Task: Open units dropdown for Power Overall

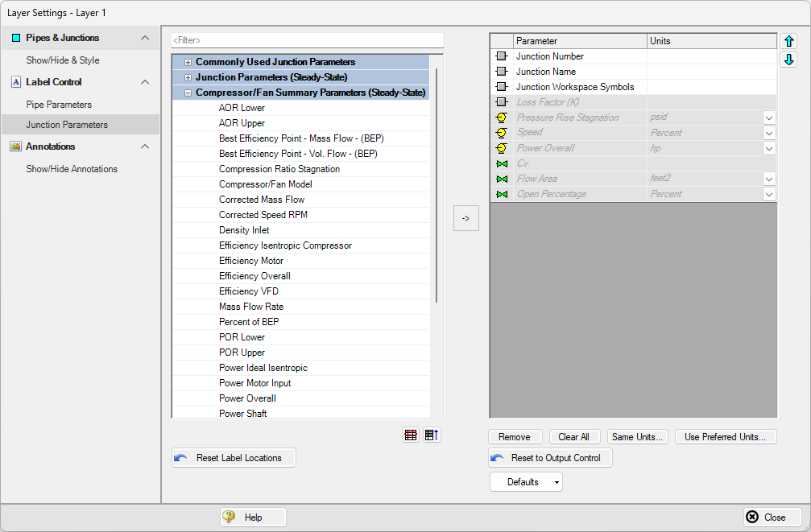Action: pos(769,148)
